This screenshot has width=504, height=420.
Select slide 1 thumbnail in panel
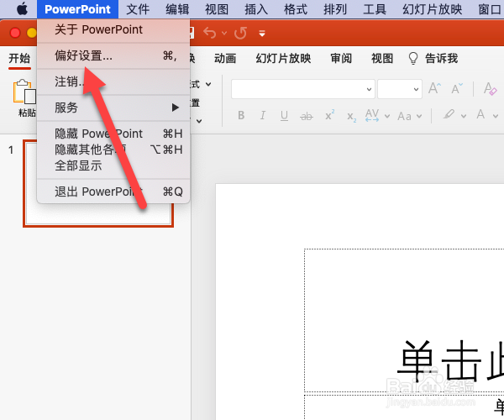click(x=98, y=183)
